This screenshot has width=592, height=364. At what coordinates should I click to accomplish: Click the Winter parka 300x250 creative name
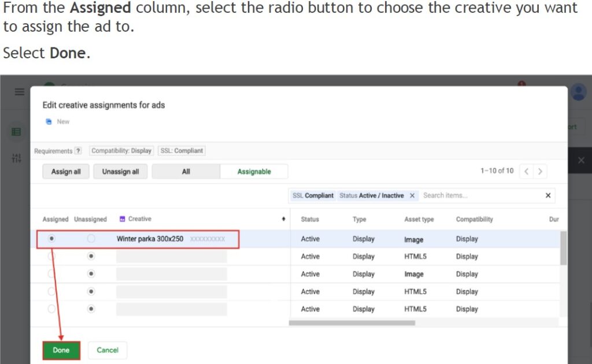pos(150,239)
